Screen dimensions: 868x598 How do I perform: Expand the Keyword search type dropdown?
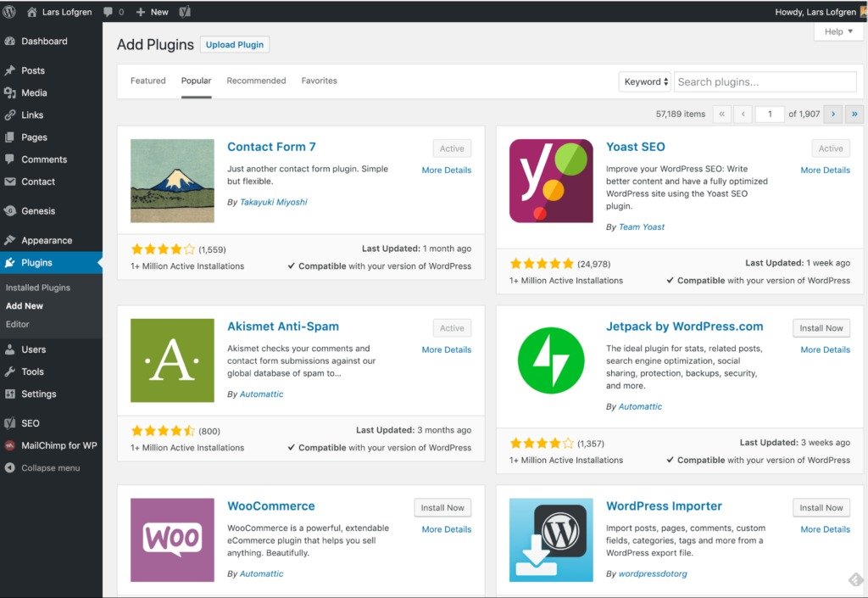point(644,81)
